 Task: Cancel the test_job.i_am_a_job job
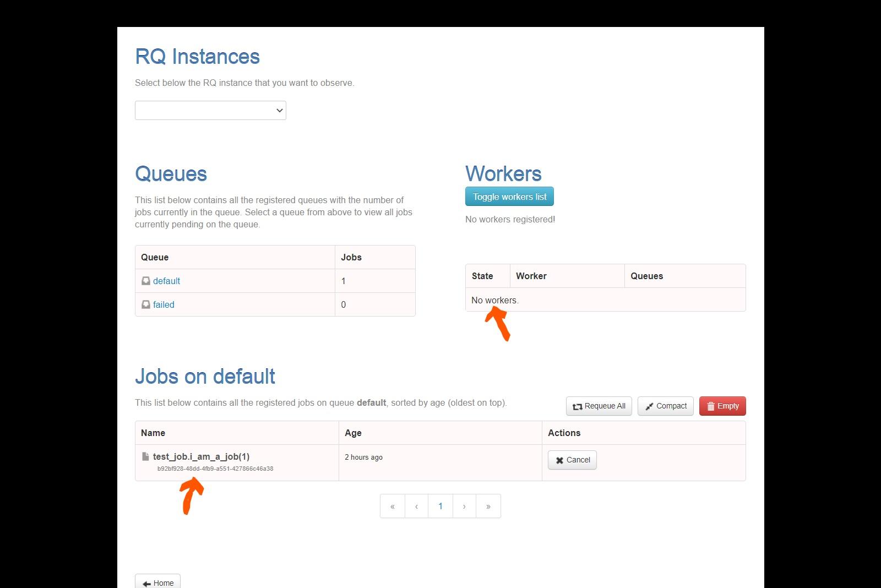pos(572,460)
